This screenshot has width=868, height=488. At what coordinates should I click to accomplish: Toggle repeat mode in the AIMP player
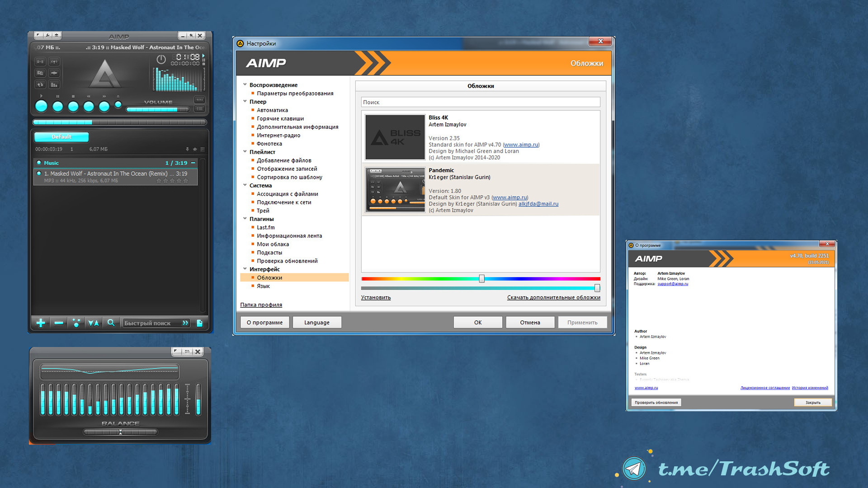coord(40,84)
